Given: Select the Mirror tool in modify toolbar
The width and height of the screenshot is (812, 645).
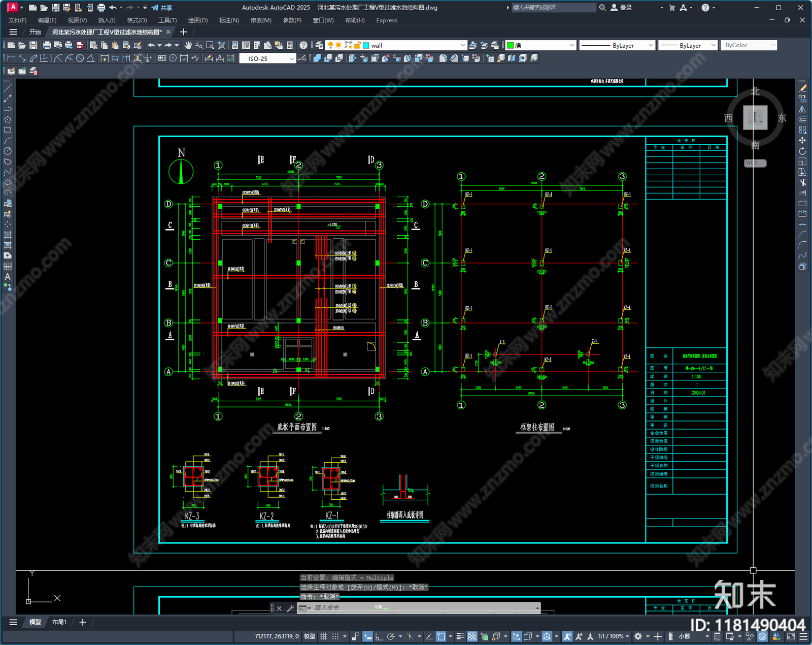Looking at the screenshot, I should [802, 109].
